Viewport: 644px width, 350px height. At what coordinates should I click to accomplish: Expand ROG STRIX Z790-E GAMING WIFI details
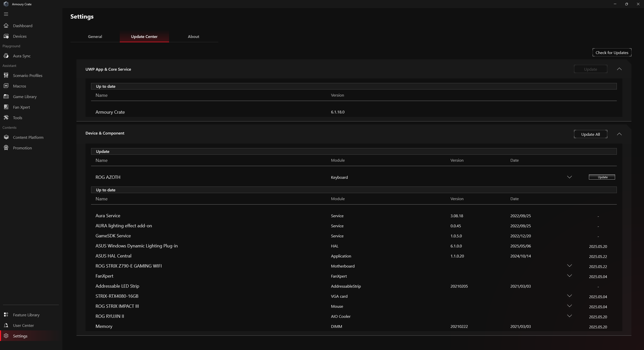(x=570, y=266)
